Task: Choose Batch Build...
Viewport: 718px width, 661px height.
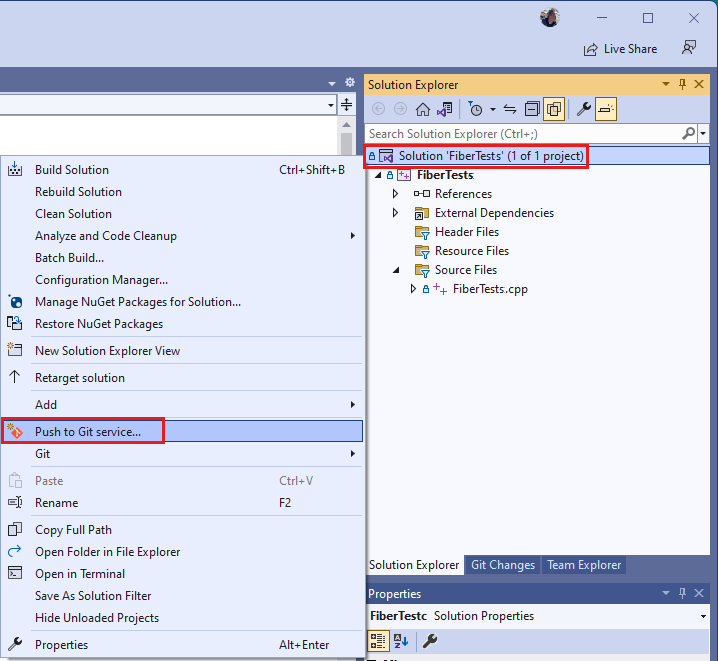Action: tap(182, 258)
